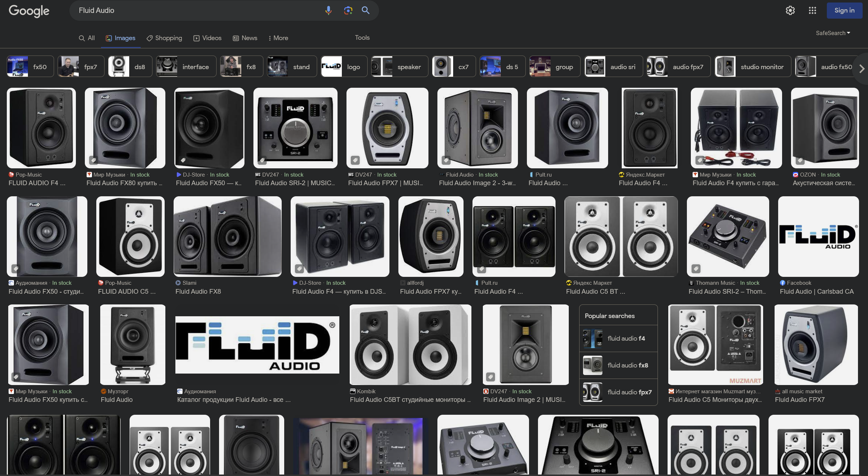Select popular search fluid audio fpx7

pyautogui.click(x=619, y=392)
